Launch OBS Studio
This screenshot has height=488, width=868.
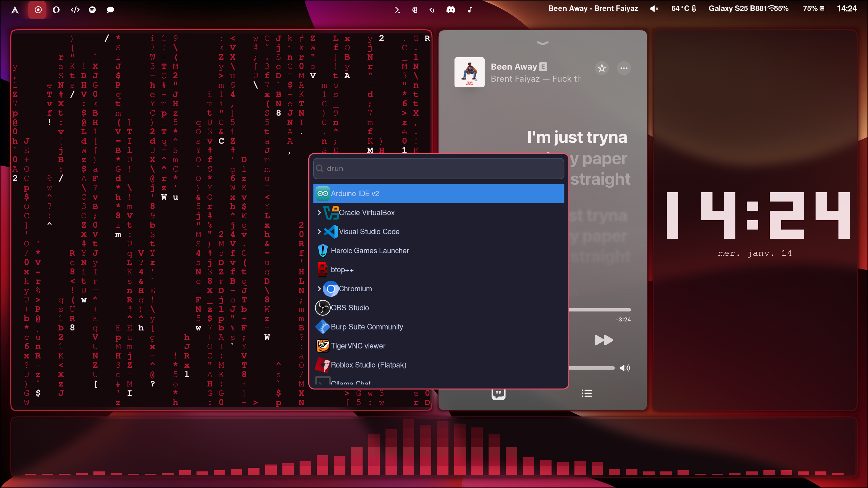point(439,308)
